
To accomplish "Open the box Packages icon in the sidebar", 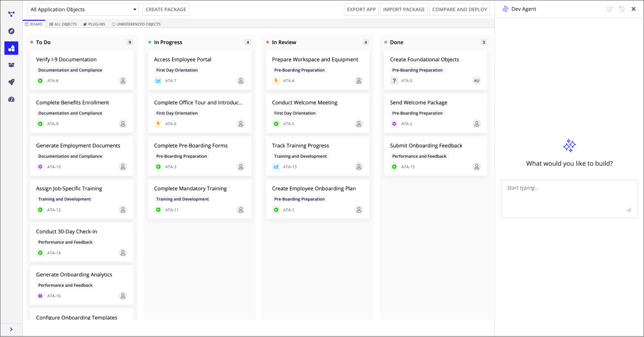I will (x=11, y=65).
